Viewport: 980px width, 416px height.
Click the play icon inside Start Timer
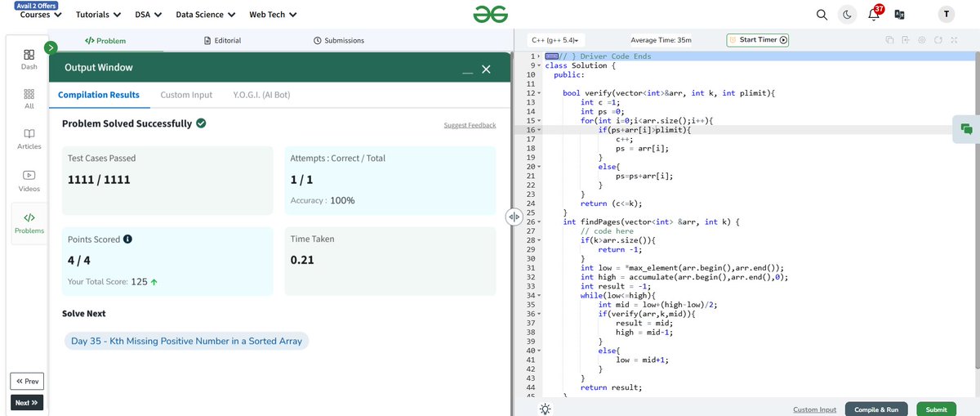click(x=784, y=40)
